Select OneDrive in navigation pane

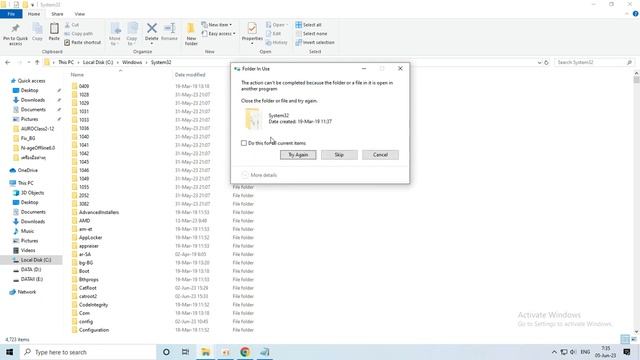[27, 170]
